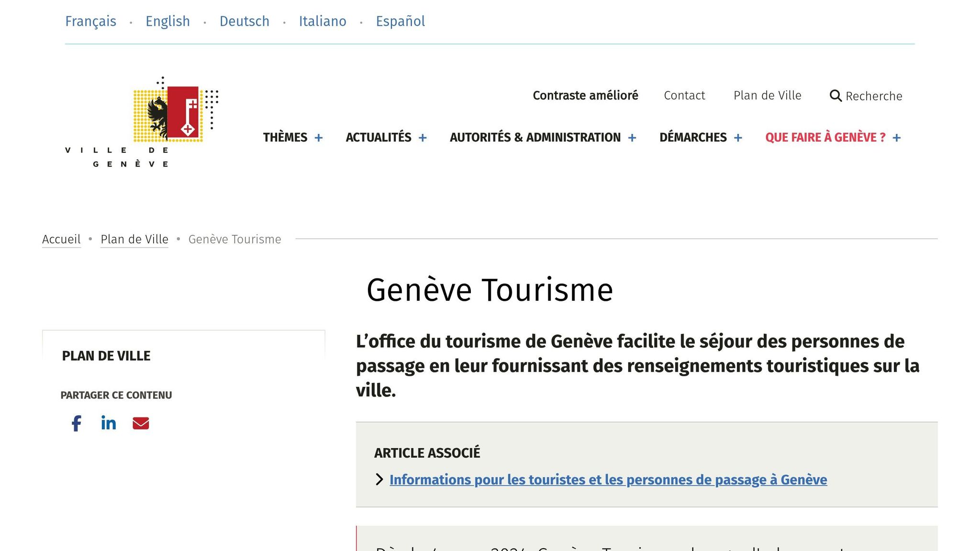Open Contact page in header
Image resolution: width=980 pixels, height=551 pixels.
[684, 96]
